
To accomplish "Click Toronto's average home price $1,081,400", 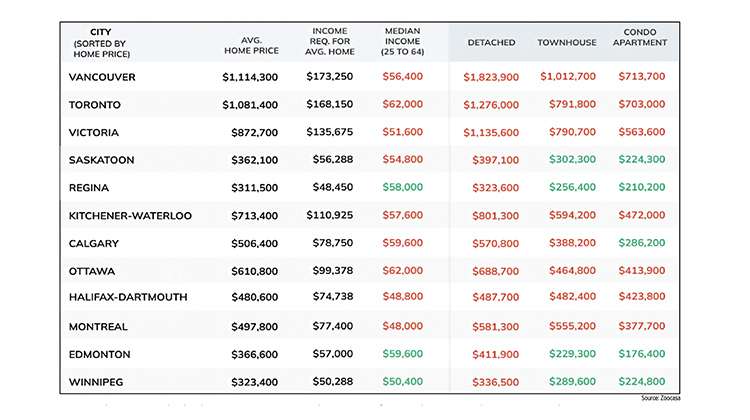I will coord(250,105).
